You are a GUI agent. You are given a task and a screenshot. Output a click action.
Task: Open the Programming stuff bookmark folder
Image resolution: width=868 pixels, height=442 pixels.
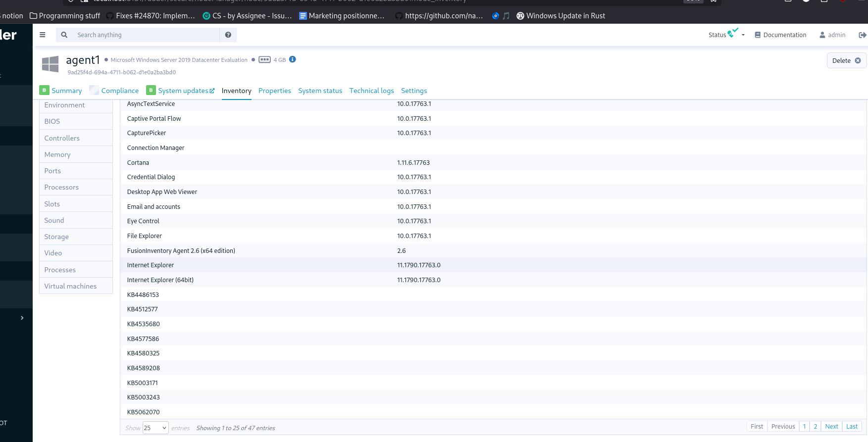(x=65, y=16)
